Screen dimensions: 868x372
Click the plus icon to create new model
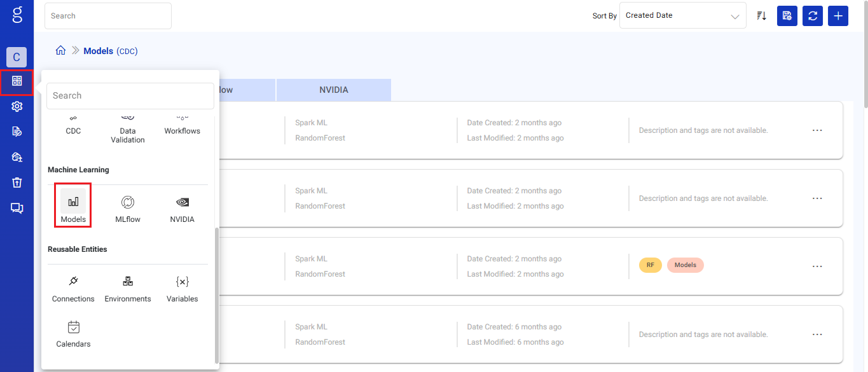pos(837,15)
